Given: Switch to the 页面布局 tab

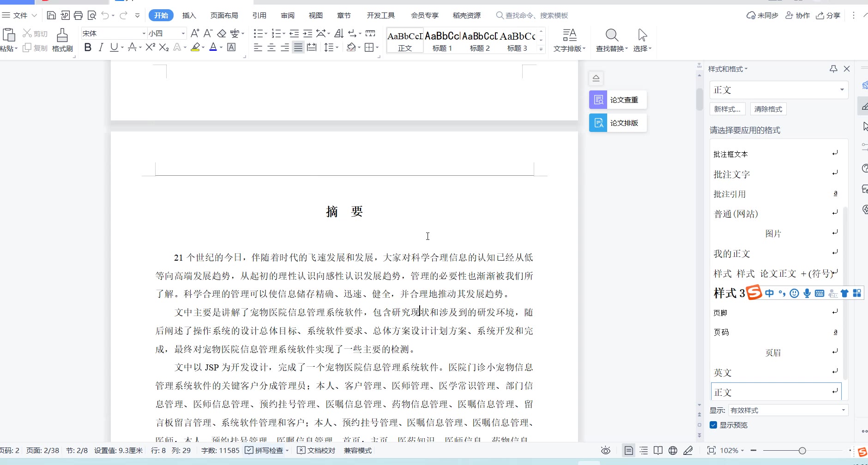Looking at the screenshot, I should pos(224,16).
